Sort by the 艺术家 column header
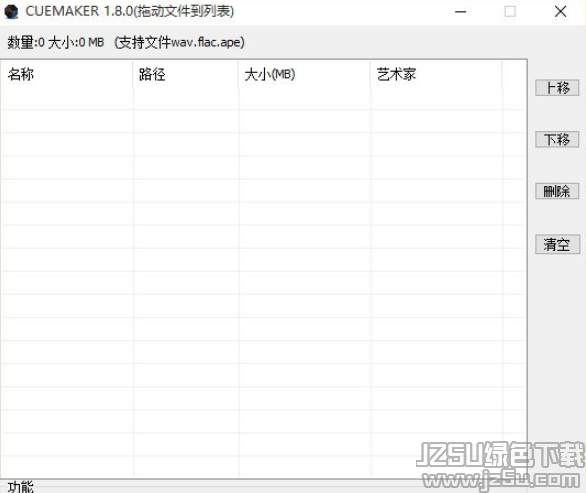 click(x=436, y=74)
